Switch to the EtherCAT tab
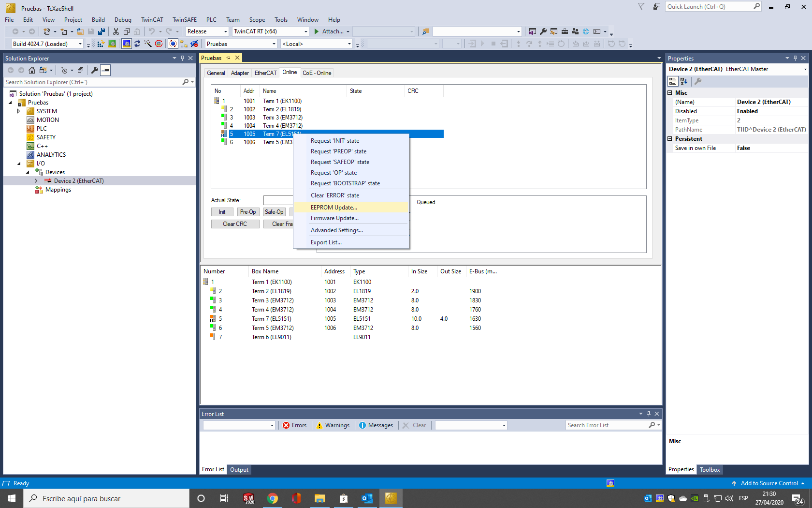 (266, 73)
